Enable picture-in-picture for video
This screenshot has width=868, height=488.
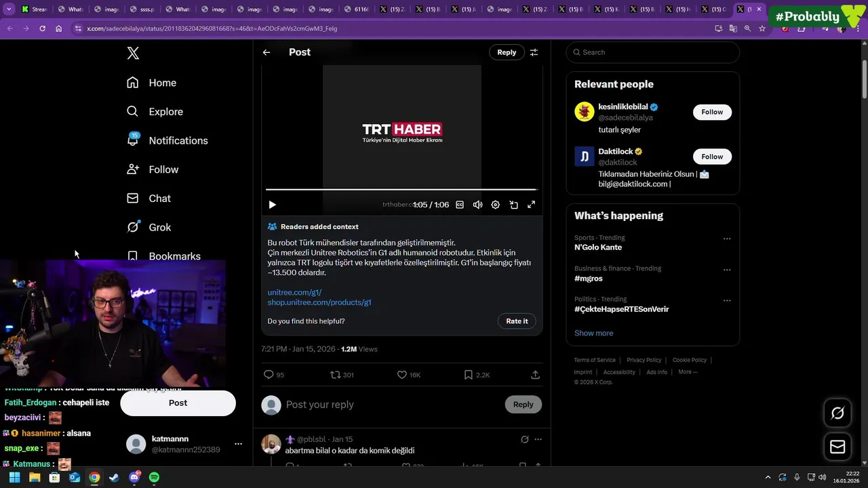(513, 205)
